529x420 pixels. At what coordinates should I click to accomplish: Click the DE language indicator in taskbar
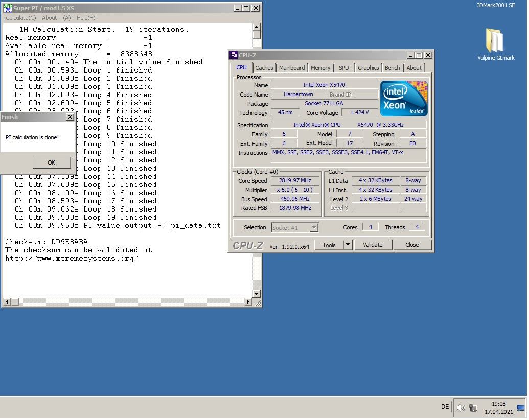tap(445, 407)
